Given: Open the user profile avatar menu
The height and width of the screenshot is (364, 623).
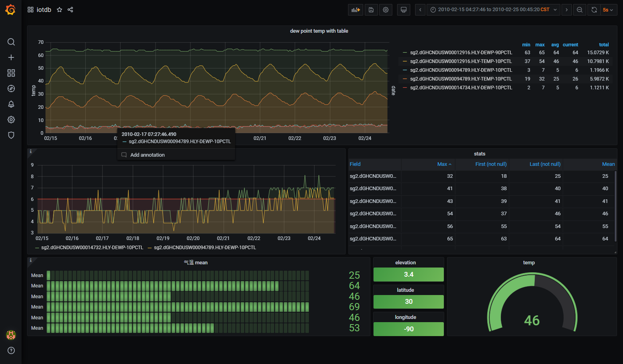Looking at the screenshot, I should click(11, 335).
